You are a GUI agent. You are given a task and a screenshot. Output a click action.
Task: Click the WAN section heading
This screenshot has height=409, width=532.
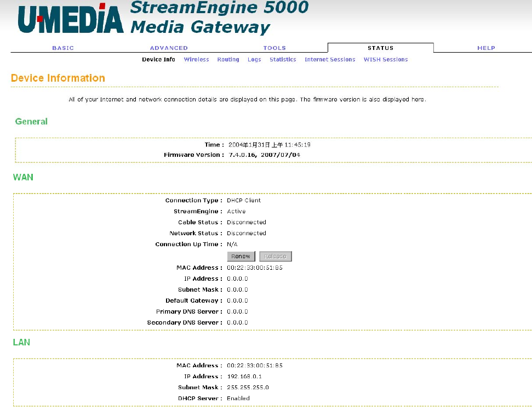coord(23,177)
